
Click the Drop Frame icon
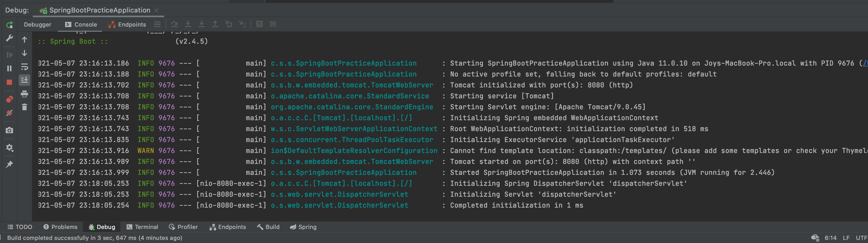[229, 24]
